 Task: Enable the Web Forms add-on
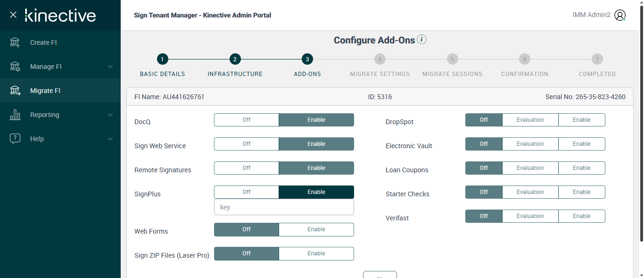point(316,229)
